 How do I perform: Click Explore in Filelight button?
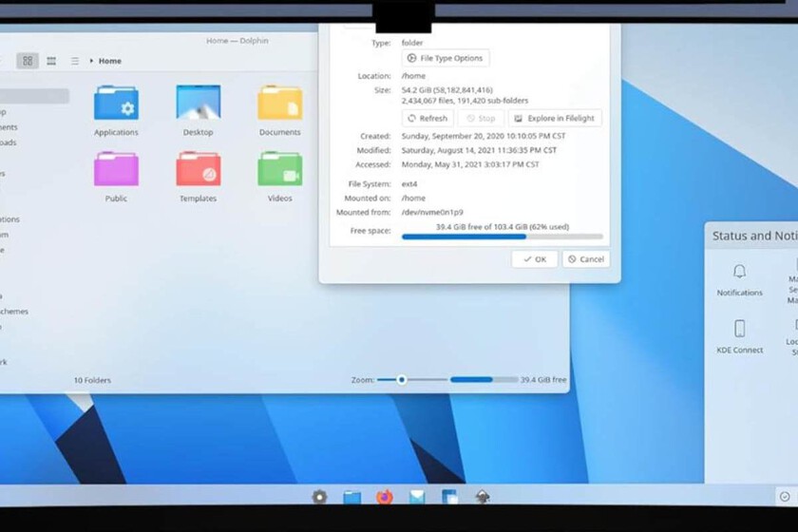555,119
